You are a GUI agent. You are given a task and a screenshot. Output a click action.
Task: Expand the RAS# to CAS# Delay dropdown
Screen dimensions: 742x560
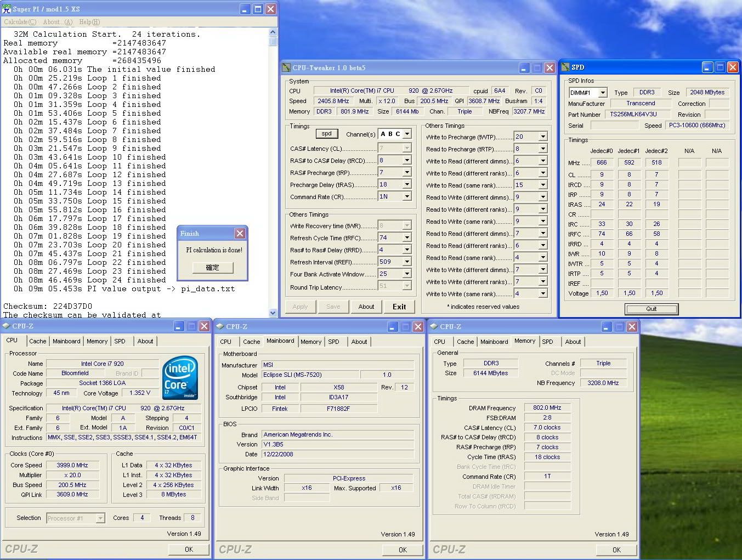point(407,160)
